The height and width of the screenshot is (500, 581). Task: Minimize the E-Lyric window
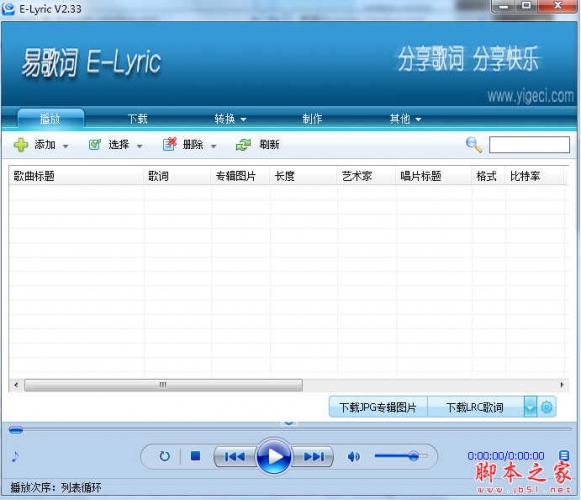click(504, 6)
